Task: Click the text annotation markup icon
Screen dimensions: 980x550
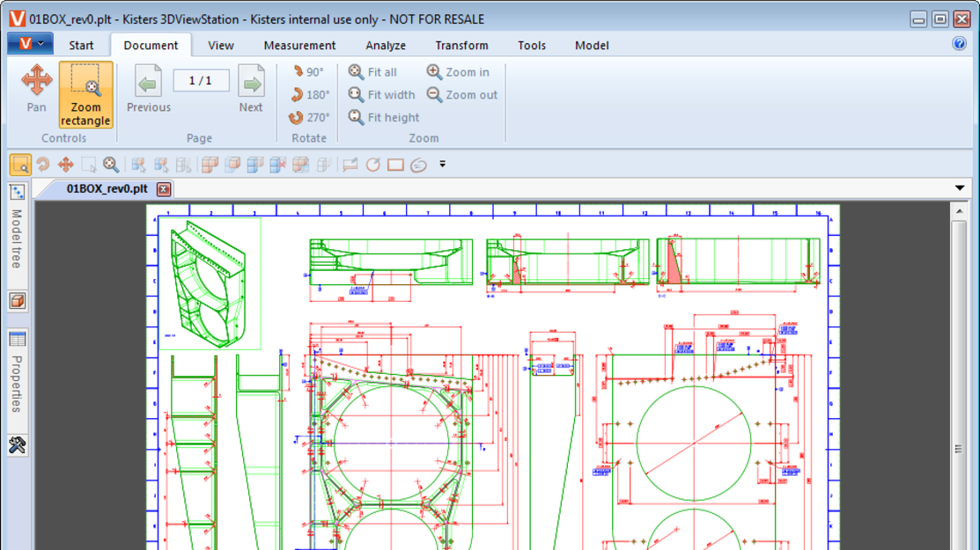Action: coord(350,165)
